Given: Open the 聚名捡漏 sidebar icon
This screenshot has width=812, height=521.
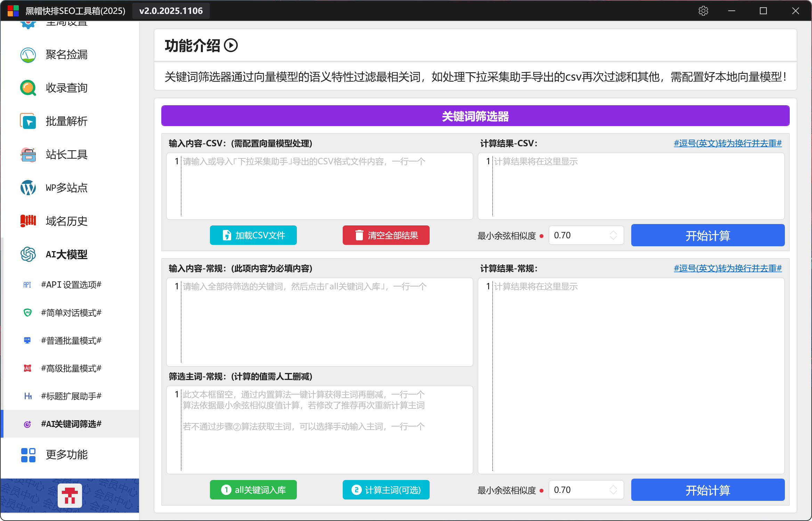Looking at the screenshot, I should 28,55.
